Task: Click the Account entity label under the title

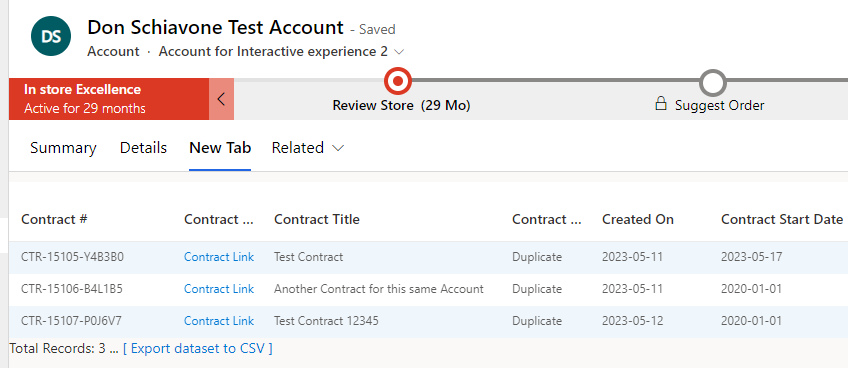Action: [114, 52]
